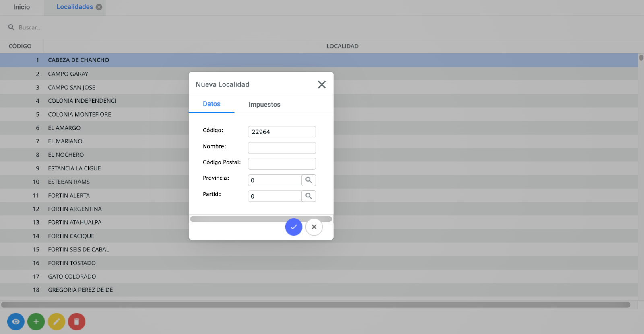The width and height of the screenshot is (644, 334).
Task: Click the Código Postal field
Action: pyautogui.click(x=282, y=164)
